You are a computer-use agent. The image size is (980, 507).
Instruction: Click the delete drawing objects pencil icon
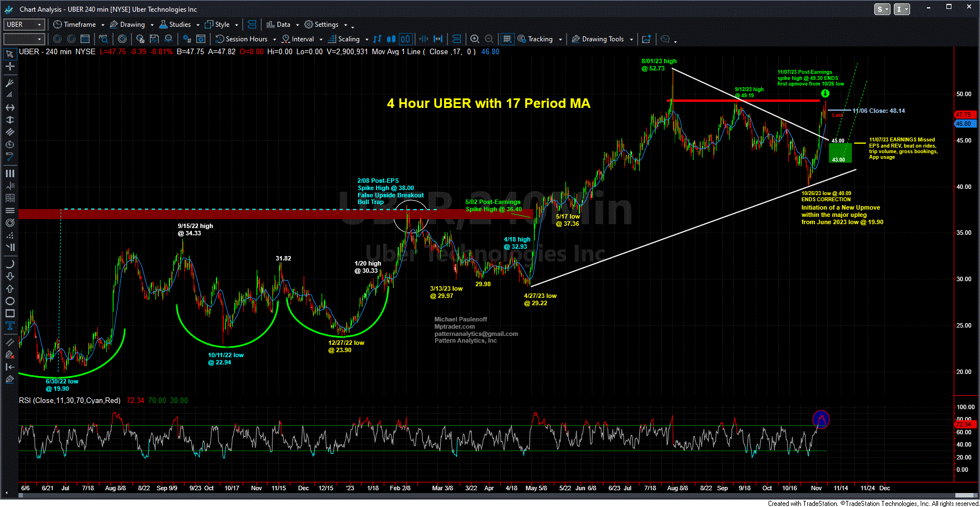click(10, 354)
